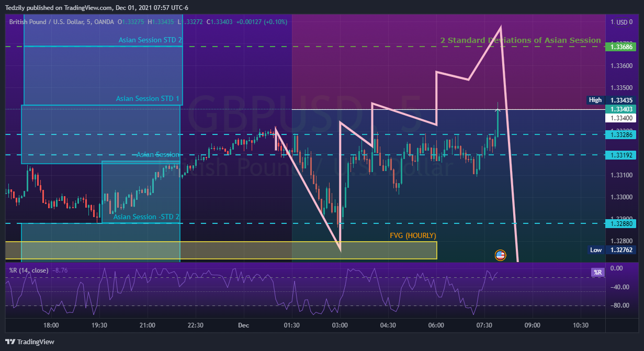Click the 01:30 time axis label
Screen dimensions: 644x351
click(292, 325)
